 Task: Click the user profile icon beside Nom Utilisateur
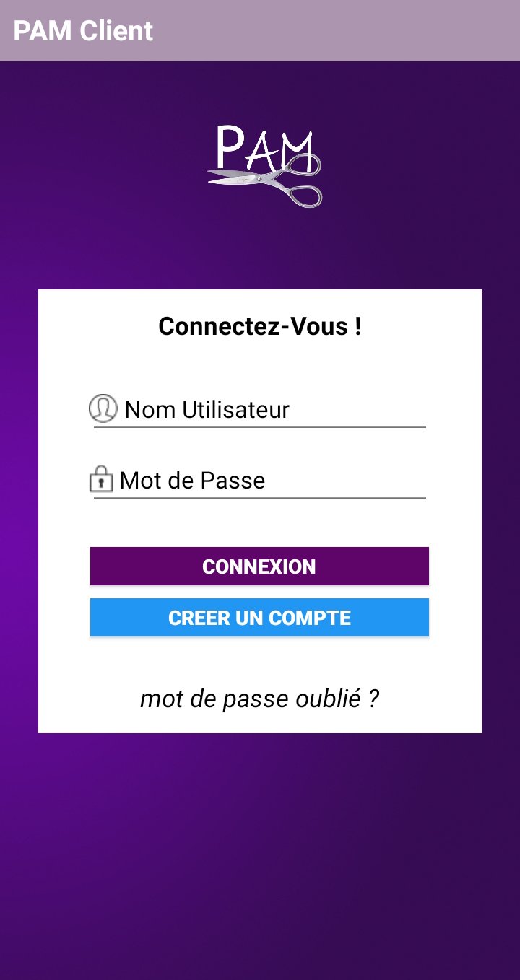point(102,408)
